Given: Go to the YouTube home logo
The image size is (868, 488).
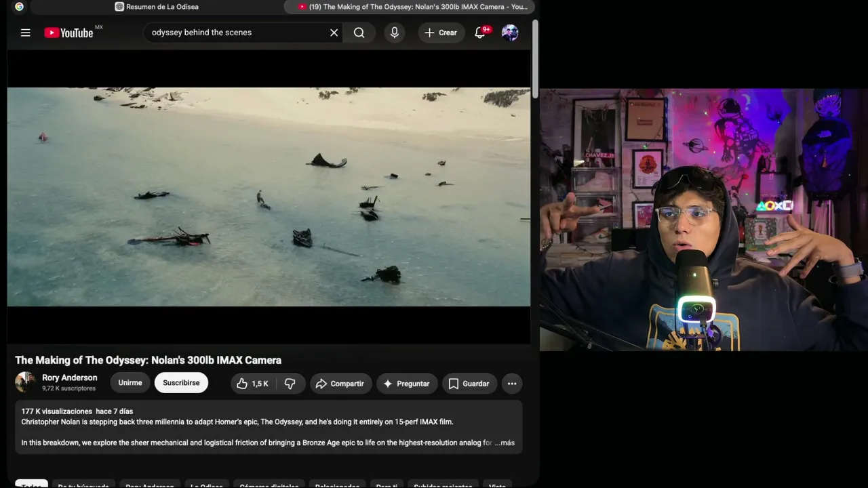Looking at the screenshot, I should pyautogui.click(x=69, y=33).
